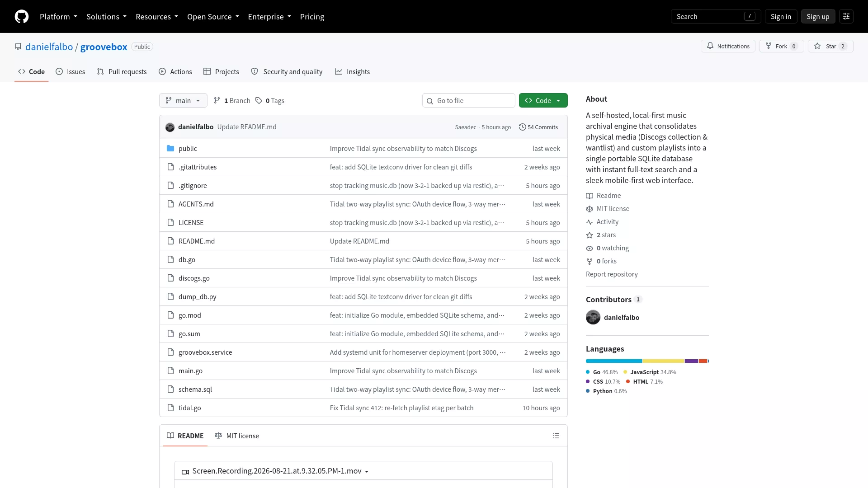Expand the Resources menu
Viewport: 868px width, 488px height.
pyautogui.click(x=157, y=17)
